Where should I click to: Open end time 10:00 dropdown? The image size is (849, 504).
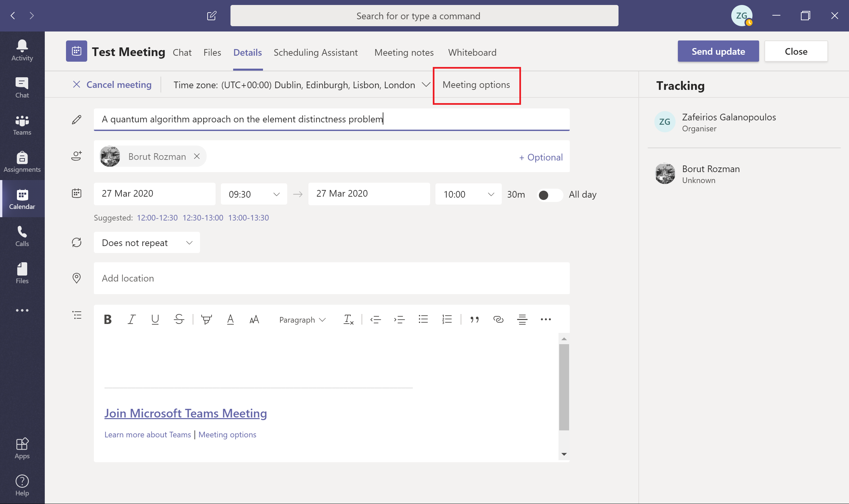tap(468, 194)
